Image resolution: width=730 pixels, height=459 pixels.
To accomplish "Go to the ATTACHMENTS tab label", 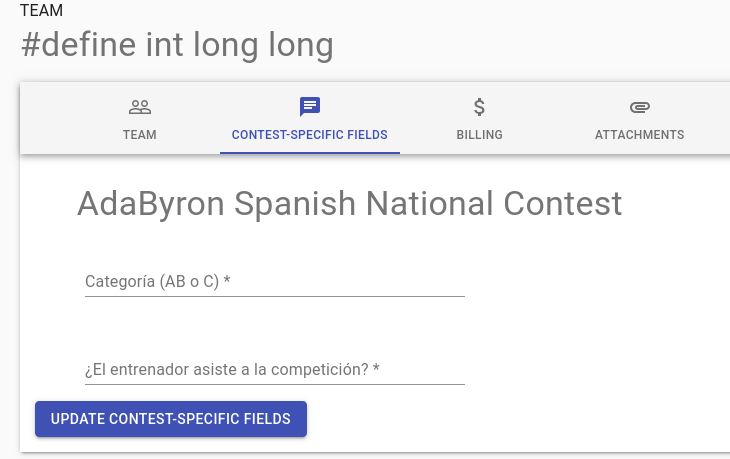I will [x=639, y=134].
